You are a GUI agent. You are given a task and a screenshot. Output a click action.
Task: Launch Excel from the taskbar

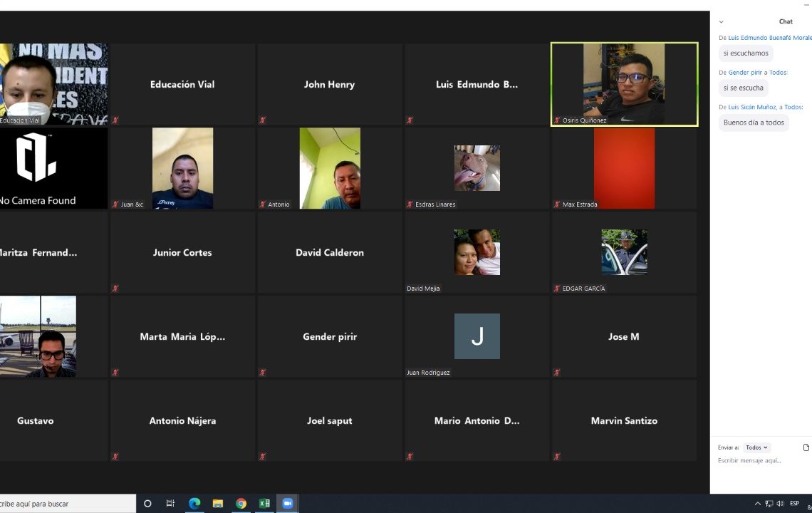pos(264,503)
